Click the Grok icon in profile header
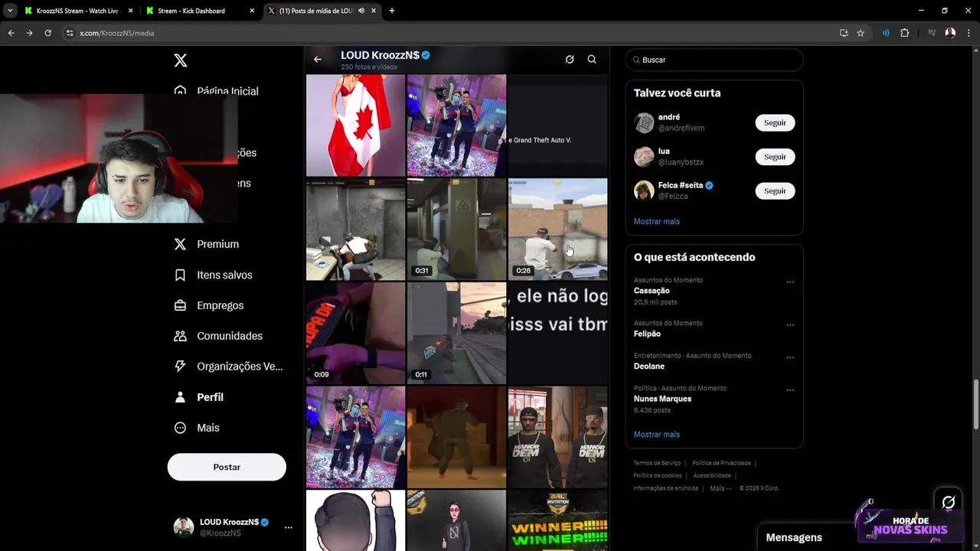The height and width of the screenshot is (551, 980). point(570,60)
